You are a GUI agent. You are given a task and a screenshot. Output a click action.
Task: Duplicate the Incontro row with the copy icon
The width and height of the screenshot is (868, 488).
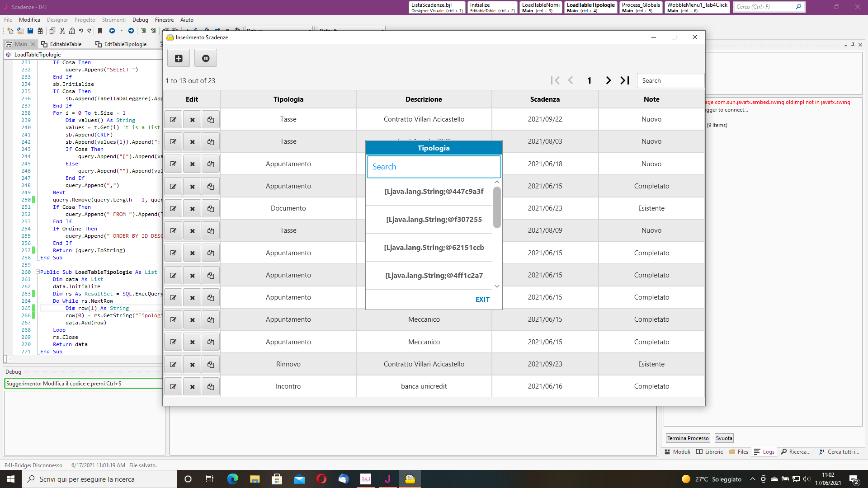(210, 386)
